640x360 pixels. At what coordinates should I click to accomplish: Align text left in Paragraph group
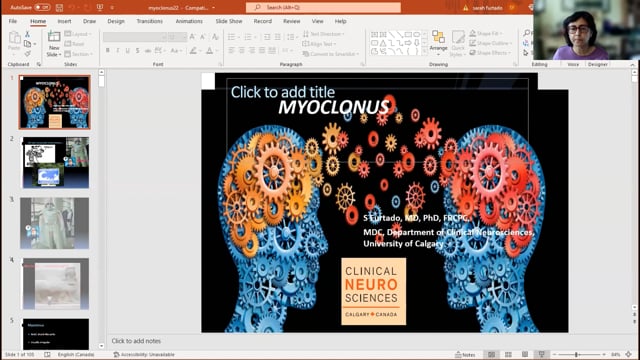(x=231, y=51)
